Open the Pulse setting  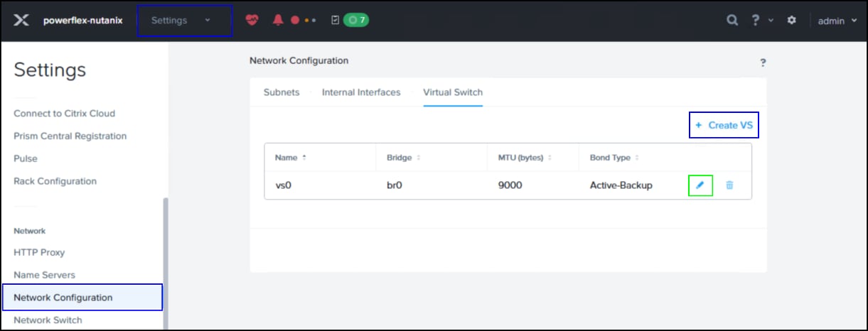(x=26, y=159)
